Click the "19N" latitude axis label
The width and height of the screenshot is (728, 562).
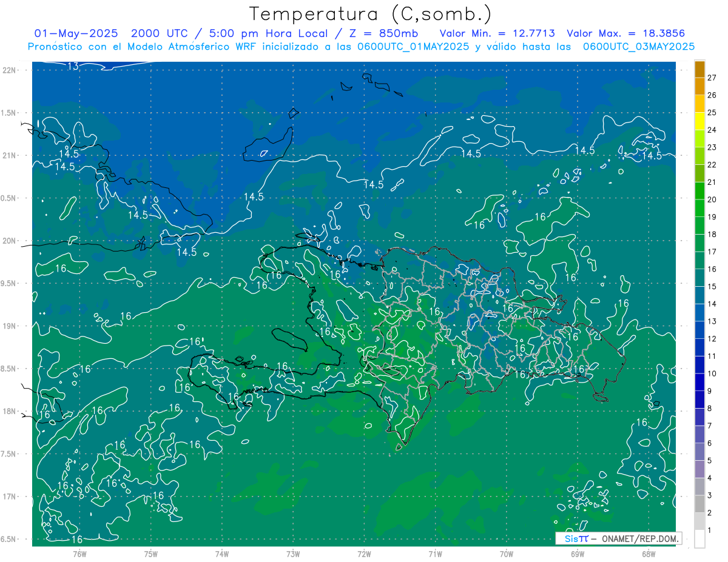click(x=9, y=326)
